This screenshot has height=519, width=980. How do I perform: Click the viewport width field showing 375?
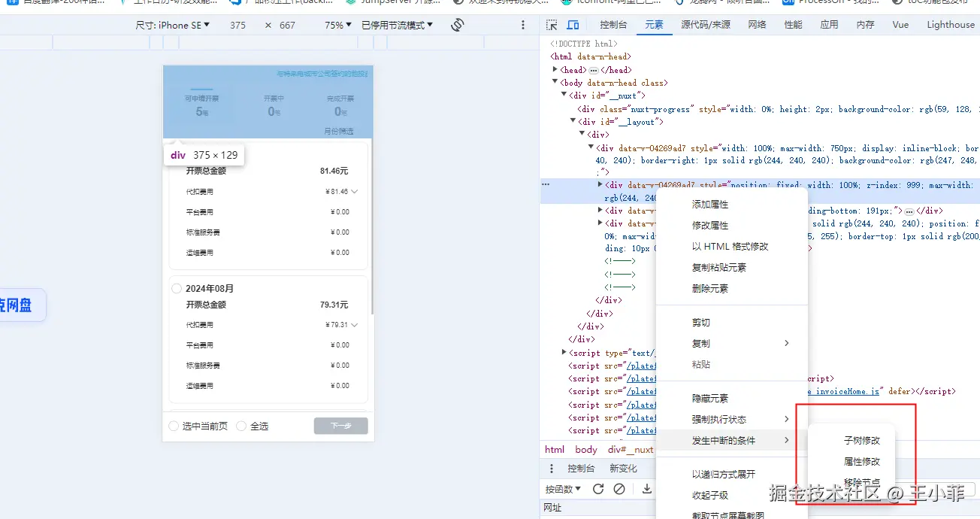coord(237,25)
